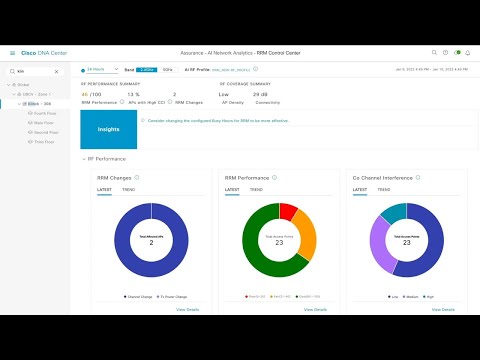Image resolution: width=480 pixels, height=360 pixels.
Task: Toggle Tx Power Change legend item
Action: coord(172,297)
